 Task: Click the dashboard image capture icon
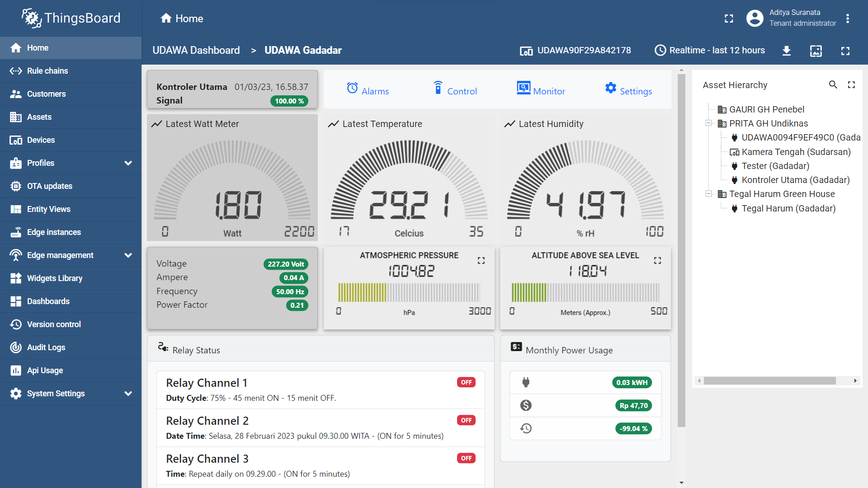(x=816, y=51)
